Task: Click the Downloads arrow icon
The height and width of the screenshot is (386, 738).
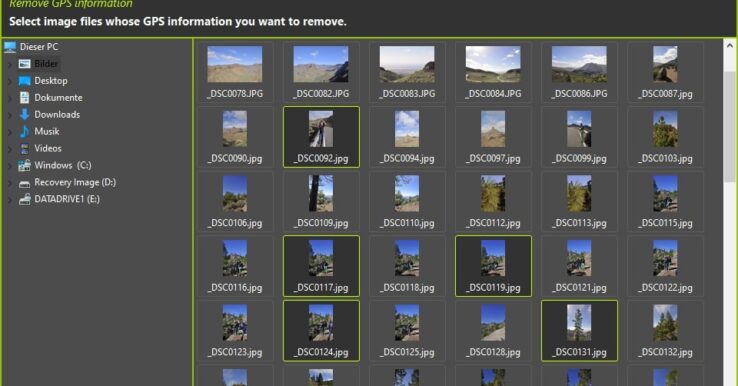Action: (24, 114)
